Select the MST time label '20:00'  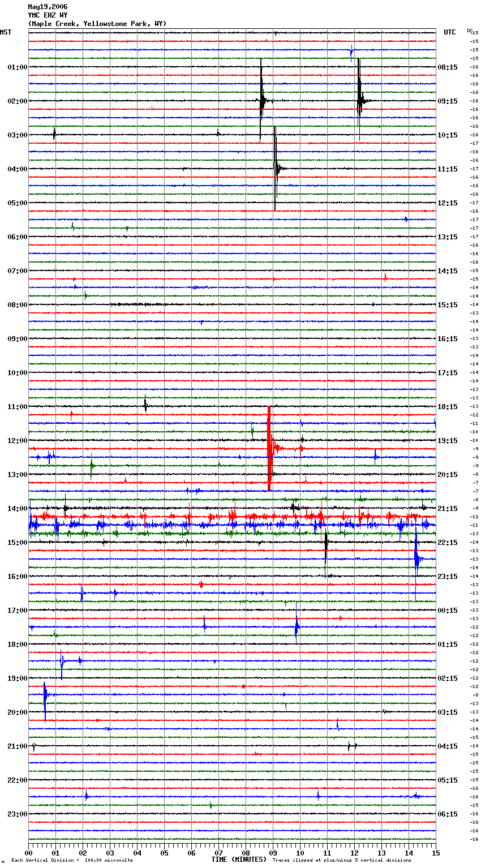tap(18, 712)
